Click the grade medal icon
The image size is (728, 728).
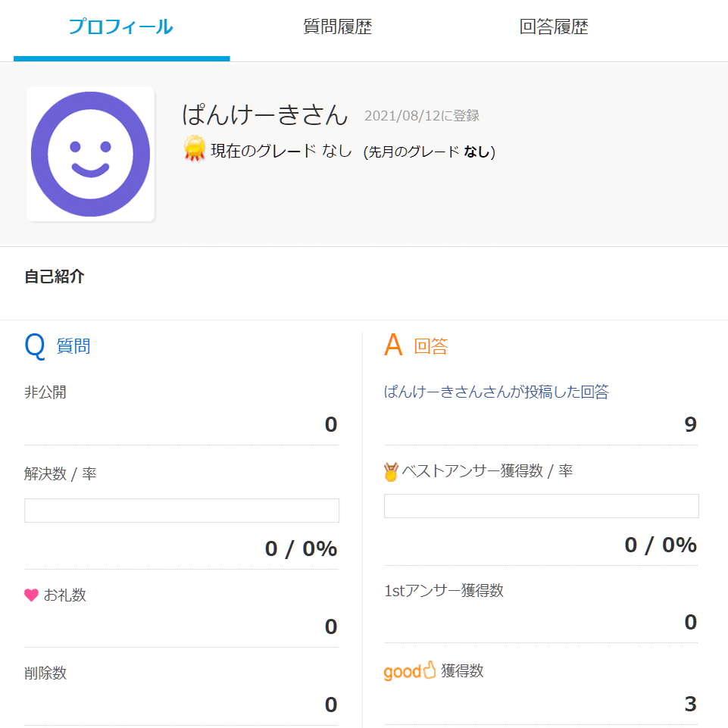(195, 148)
